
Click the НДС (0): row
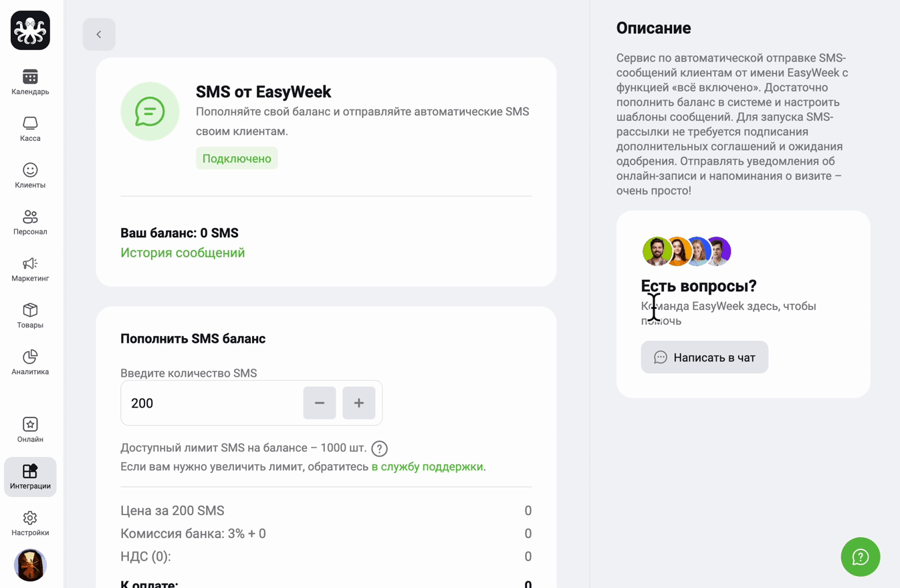pos(326,557)
